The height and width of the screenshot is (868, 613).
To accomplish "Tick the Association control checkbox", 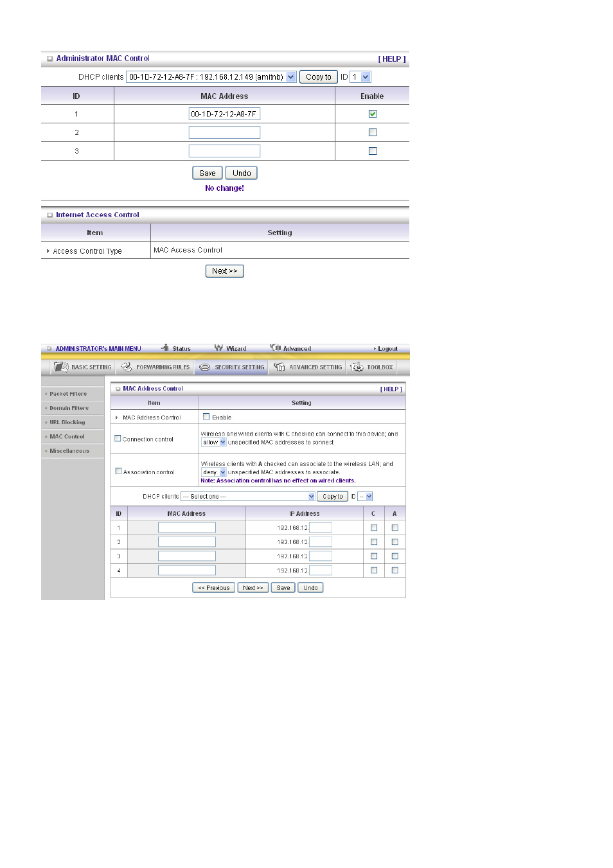I will point(118,471).
